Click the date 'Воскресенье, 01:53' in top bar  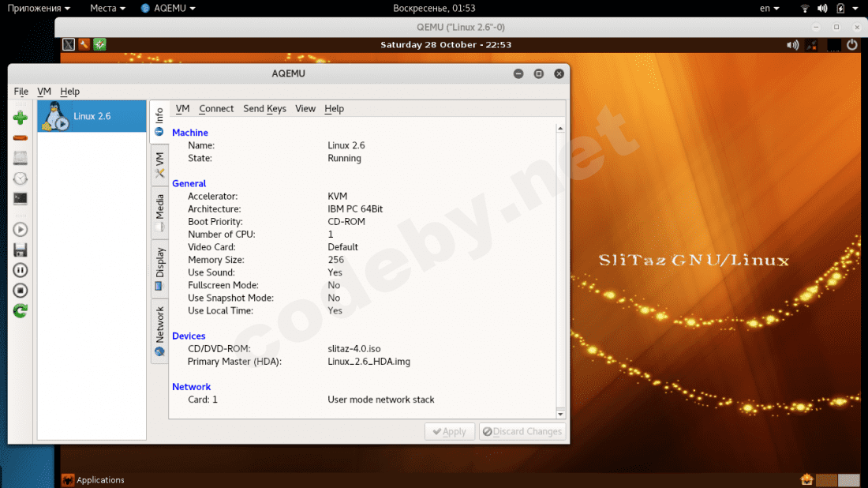pos(434,9)
